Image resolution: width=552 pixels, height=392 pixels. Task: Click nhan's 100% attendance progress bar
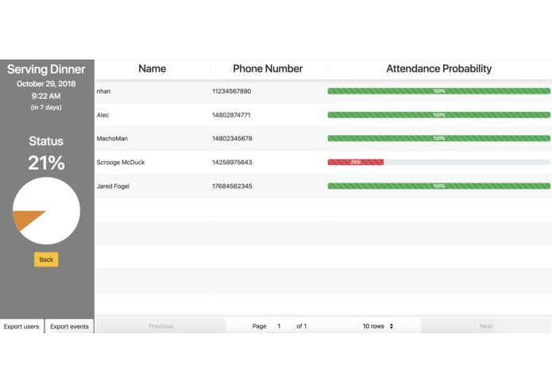438,91
